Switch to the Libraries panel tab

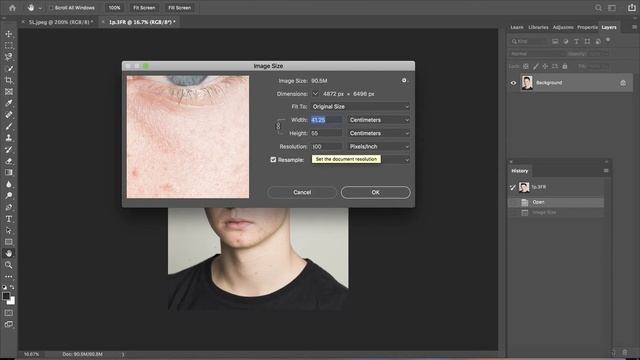(x=538, y=27)
